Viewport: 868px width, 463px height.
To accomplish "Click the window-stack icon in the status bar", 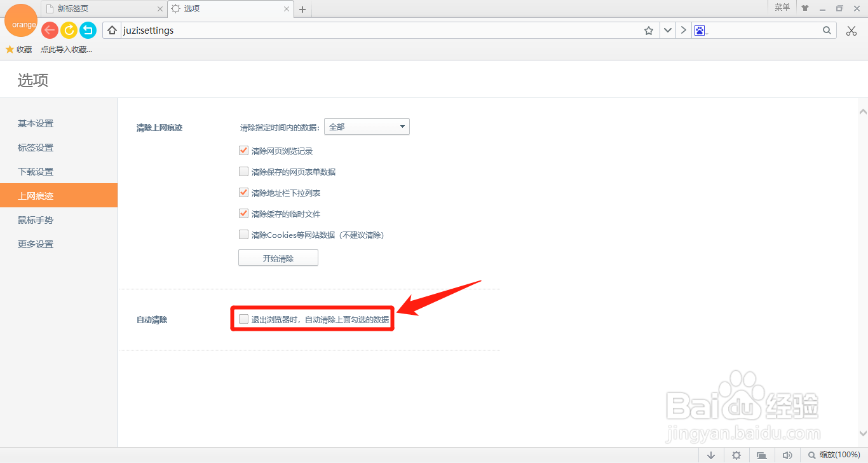I will (761, 455).
